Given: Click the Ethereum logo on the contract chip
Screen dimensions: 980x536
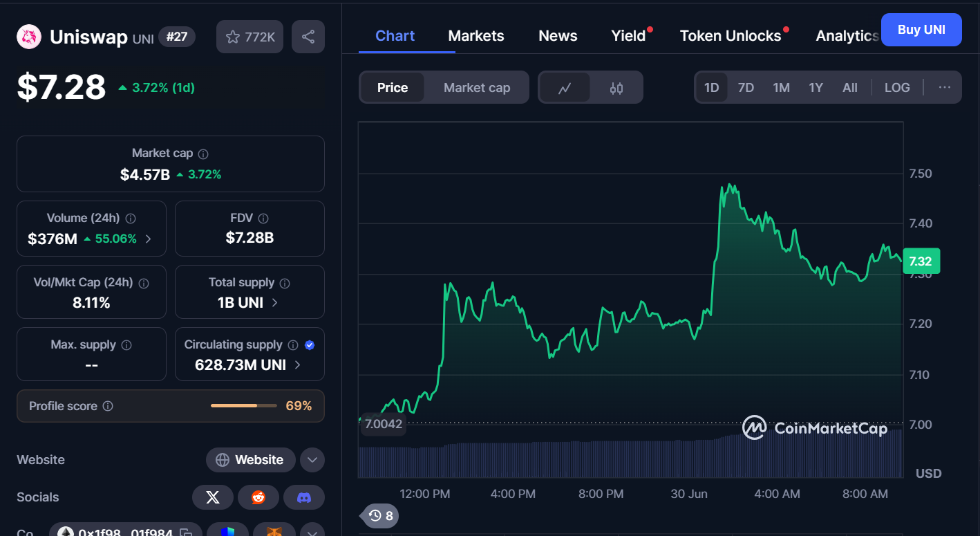Looking at the screenshot, I should click(x=66, y=533).
